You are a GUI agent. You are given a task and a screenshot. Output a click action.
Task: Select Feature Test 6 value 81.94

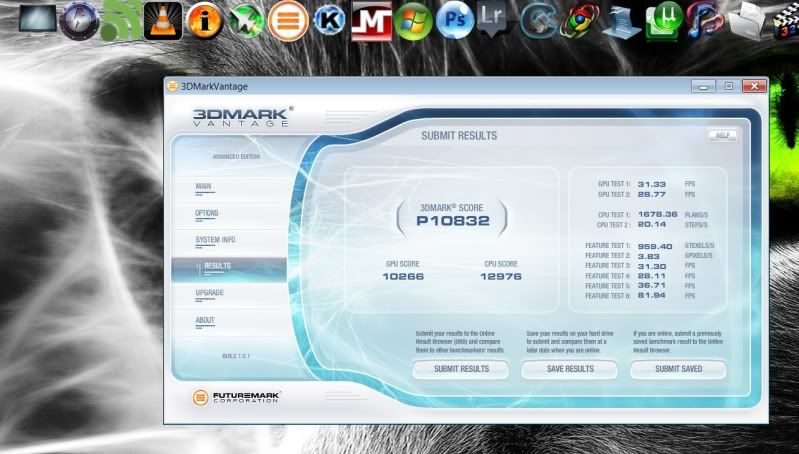point(651,296)
